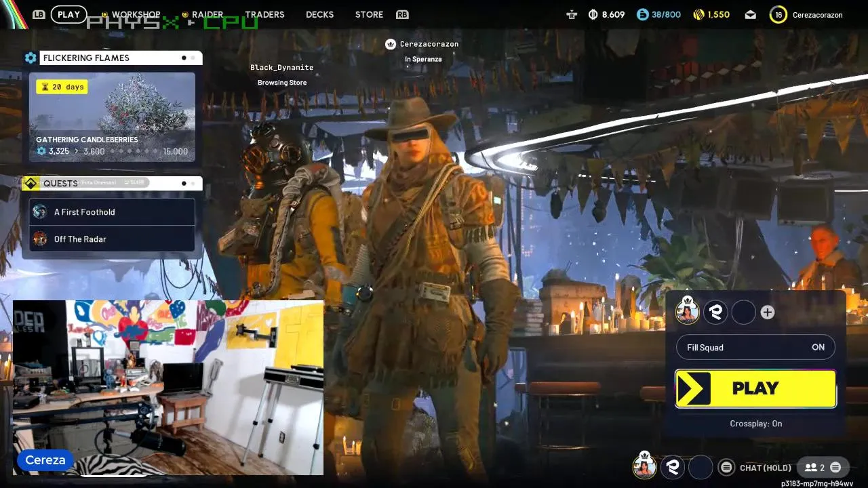Select the coin currency icon showing 8,609
This screenshot has height=488, width=868.
tap(593, 14)
